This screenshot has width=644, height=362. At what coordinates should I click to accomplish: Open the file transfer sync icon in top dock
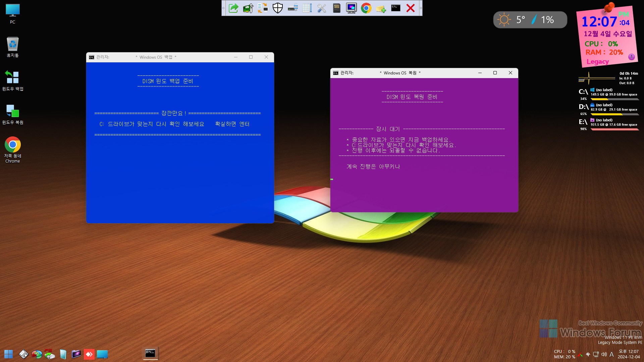click(x=263, y=8)
